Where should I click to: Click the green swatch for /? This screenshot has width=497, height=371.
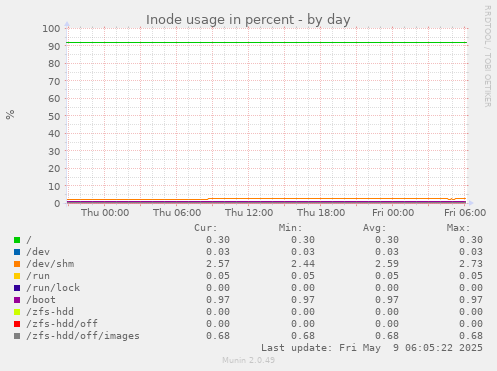tap(17, 240)
